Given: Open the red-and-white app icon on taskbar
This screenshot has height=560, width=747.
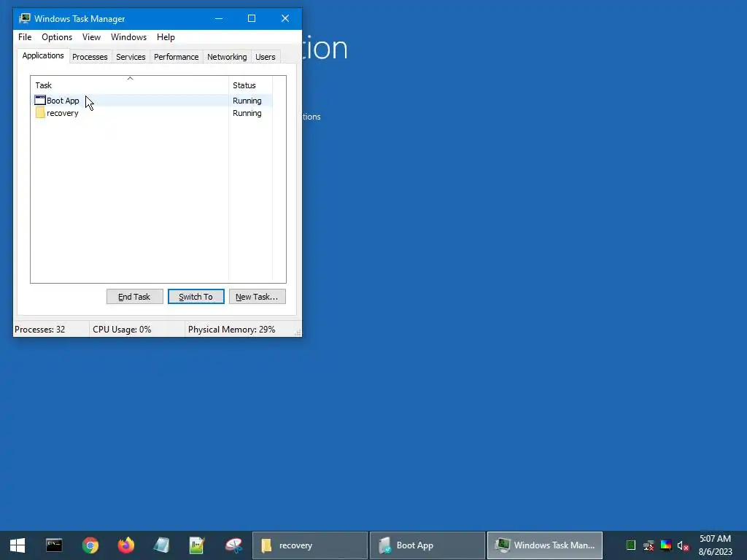Looking at the screenshot, I should pos(233,545).
